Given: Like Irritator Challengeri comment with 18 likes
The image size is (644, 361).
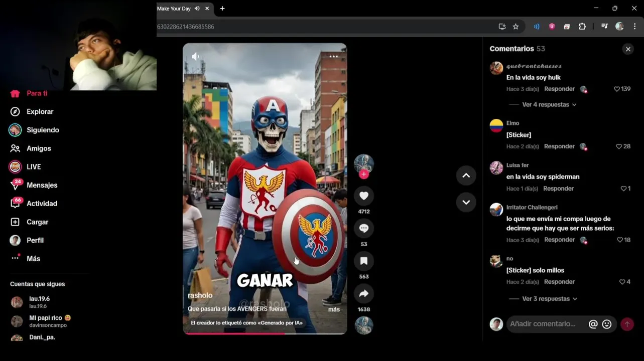Looking at the screenshot, I should click(x=620, y=240).
